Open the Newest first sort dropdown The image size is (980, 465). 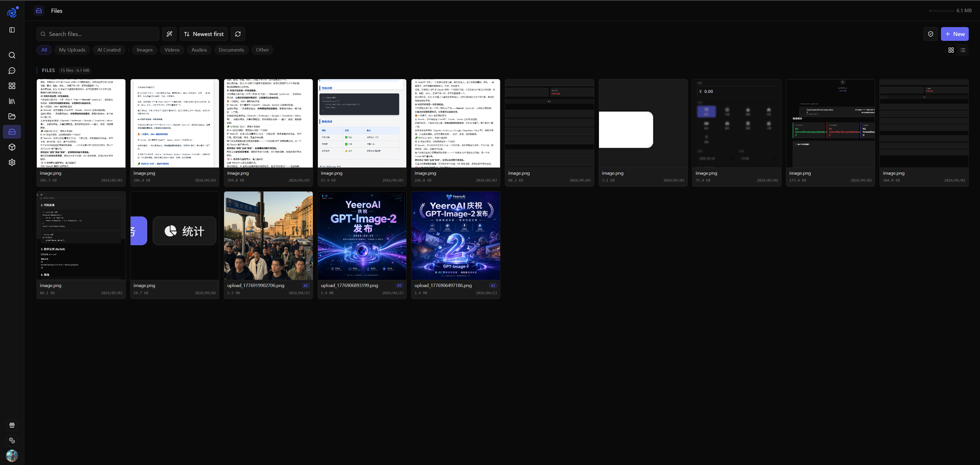tap(204, 34)
